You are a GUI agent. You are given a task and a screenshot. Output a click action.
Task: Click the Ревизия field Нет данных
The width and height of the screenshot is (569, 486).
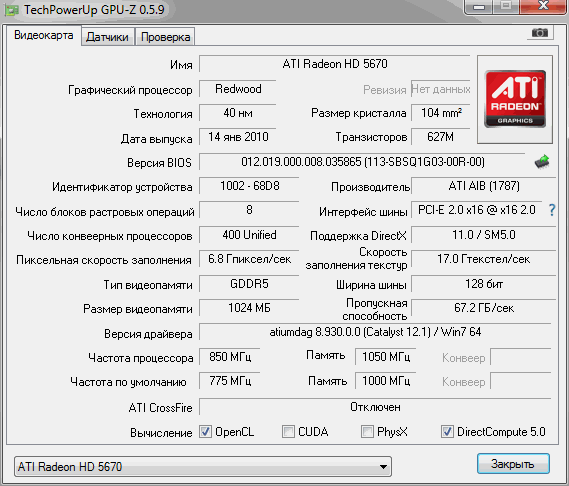441,89
